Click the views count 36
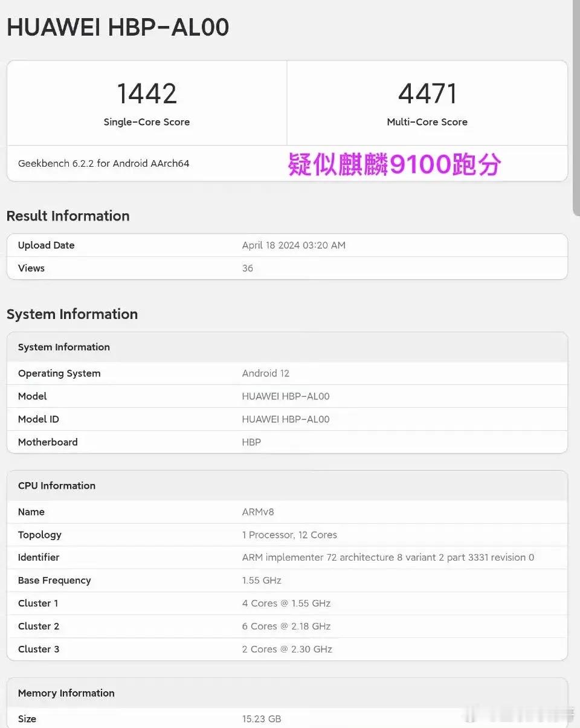The width and height of the screenshot is (580, 728). (248, 268)
